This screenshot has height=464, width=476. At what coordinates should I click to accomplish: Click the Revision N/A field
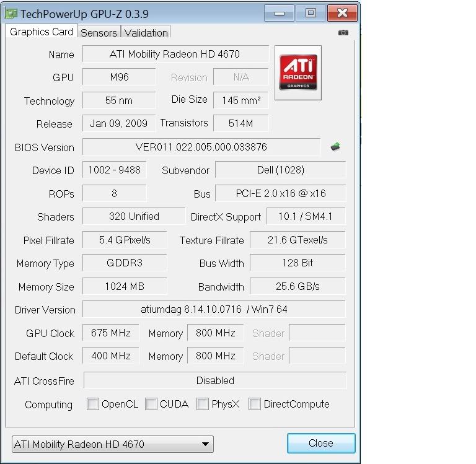tap(241, 77)
